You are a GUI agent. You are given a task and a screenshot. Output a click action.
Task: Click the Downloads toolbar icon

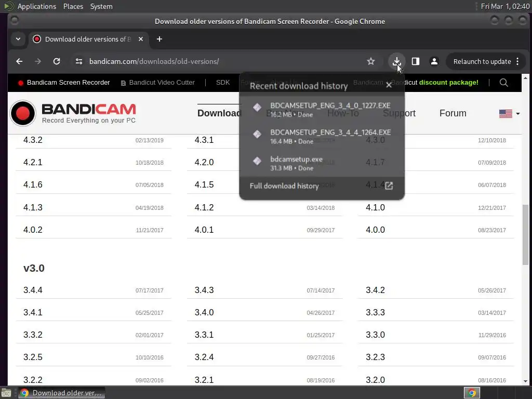396,61
